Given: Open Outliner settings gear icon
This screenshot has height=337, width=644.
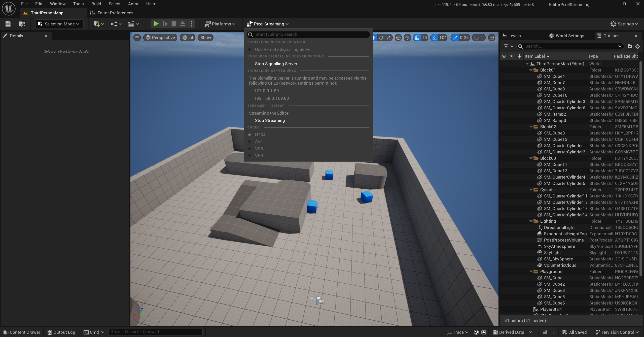Looking at the screenshot, I should (x=637, y=46).
